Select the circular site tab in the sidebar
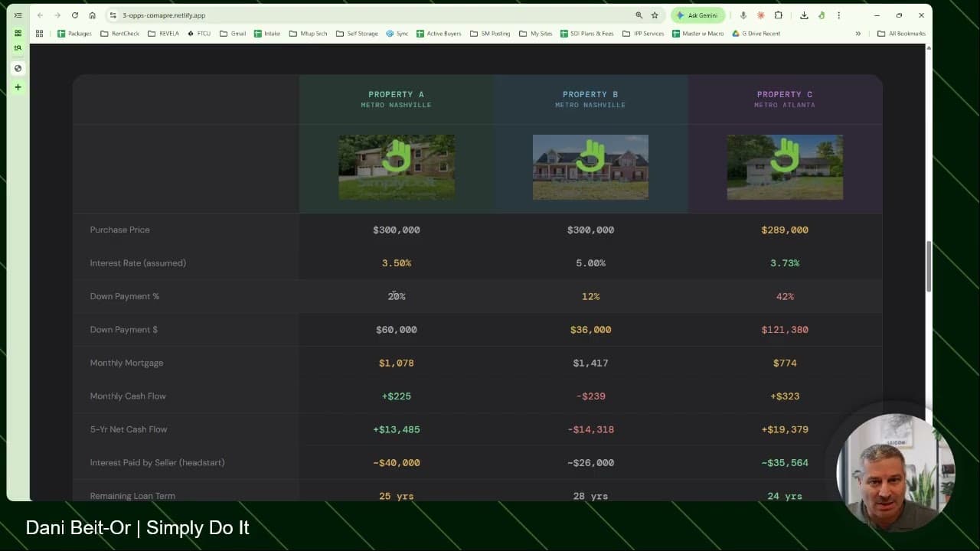 [x=18, y=68]
